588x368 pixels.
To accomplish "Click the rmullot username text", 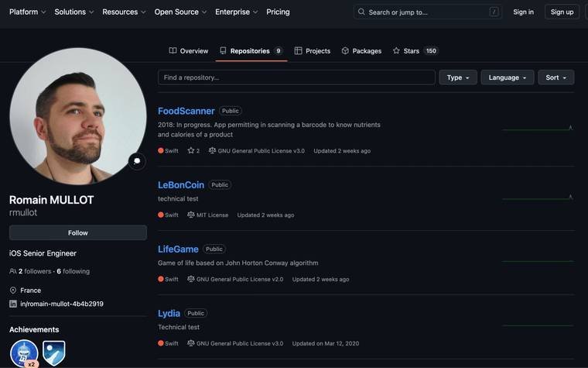I will click(23, 212).
